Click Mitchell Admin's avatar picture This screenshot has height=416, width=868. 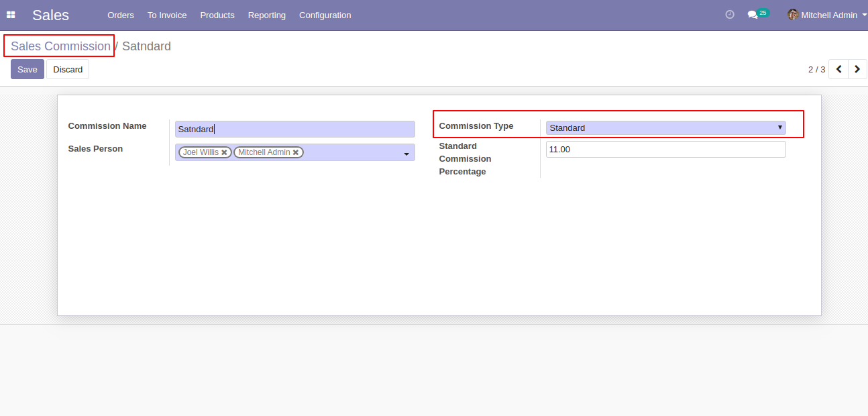(793, 15)
